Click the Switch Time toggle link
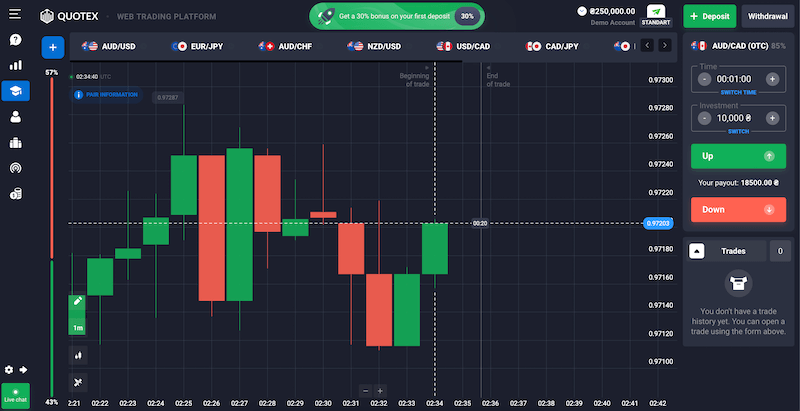 [738, 92]
